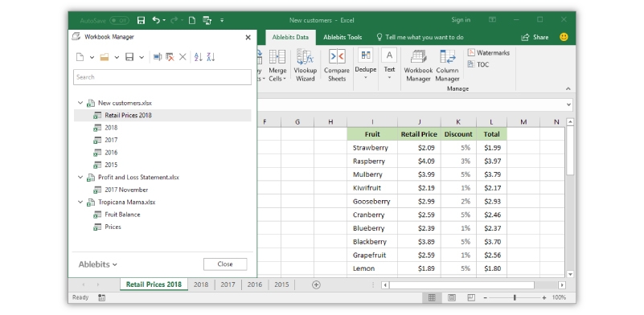Image resolution: width=644 pixels, height=315 pixels.
Task: Collapse New customers.xlsx tree node
Action: pos(80,103)
